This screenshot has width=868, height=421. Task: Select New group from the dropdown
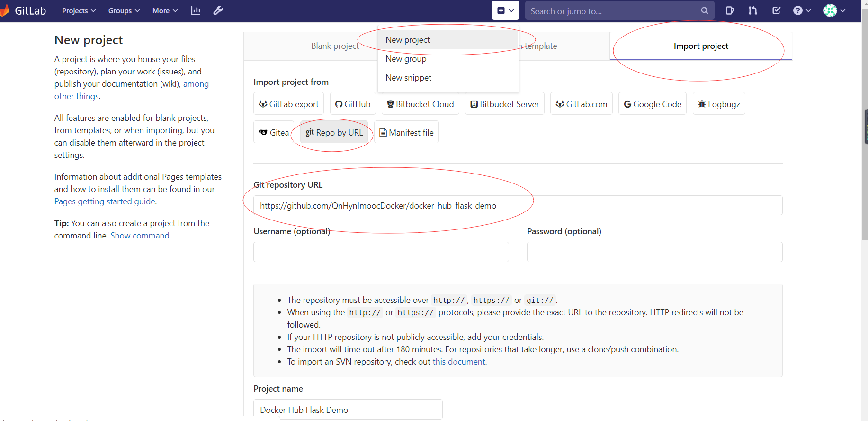pos(448,59)
